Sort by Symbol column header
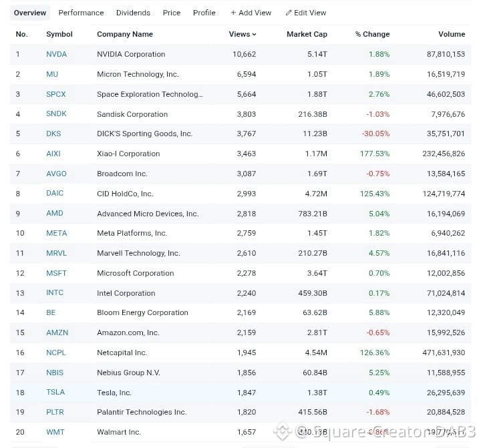The height and width of the screenshot is (448, 481). 59,34
